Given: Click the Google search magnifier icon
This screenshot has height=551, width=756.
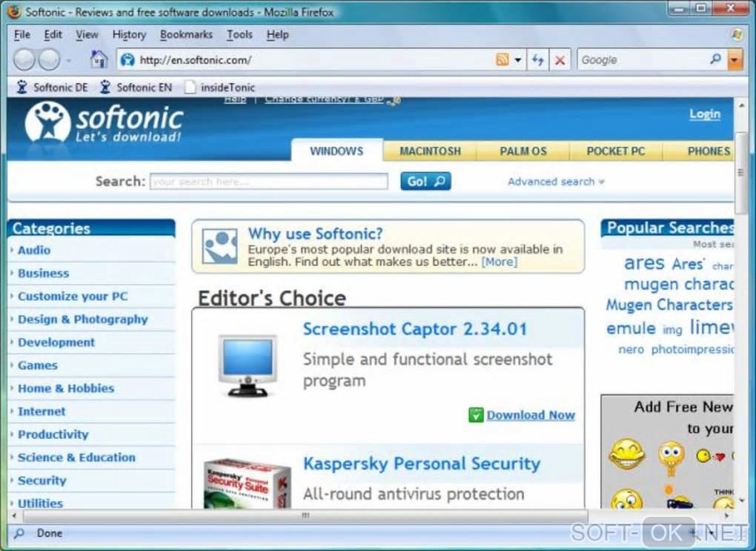Looking at the screenshot, I should 715,59.
